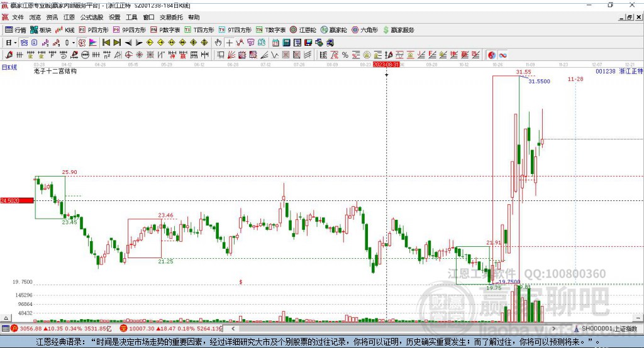Jump to first bar with skip-to-start arrow

click(106, 43)
